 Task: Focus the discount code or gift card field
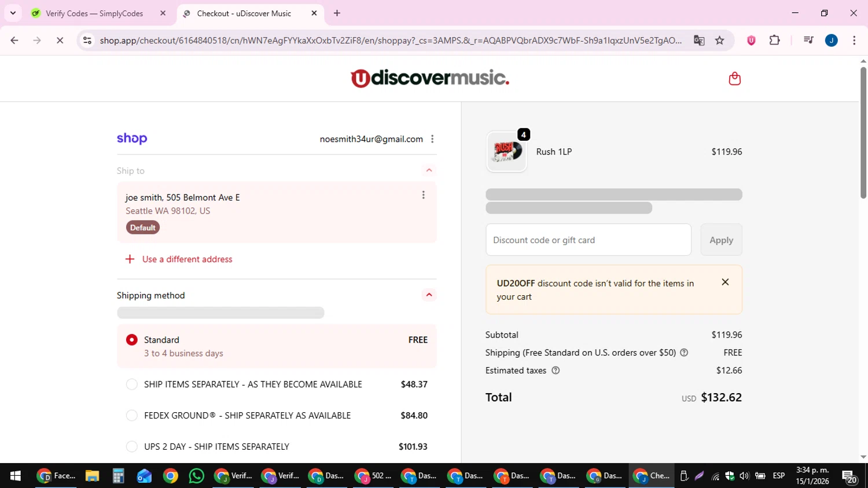click(x=589, y=240)
